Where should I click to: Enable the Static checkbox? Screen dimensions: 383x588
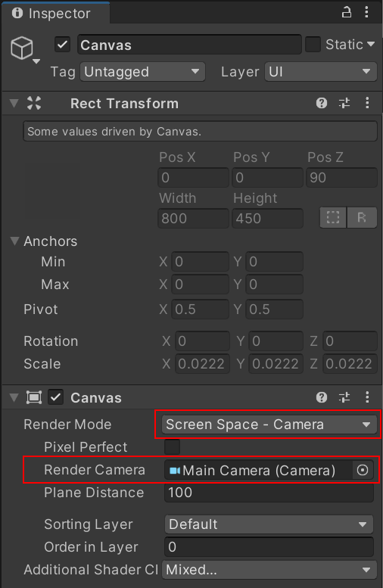click(313, 45)
